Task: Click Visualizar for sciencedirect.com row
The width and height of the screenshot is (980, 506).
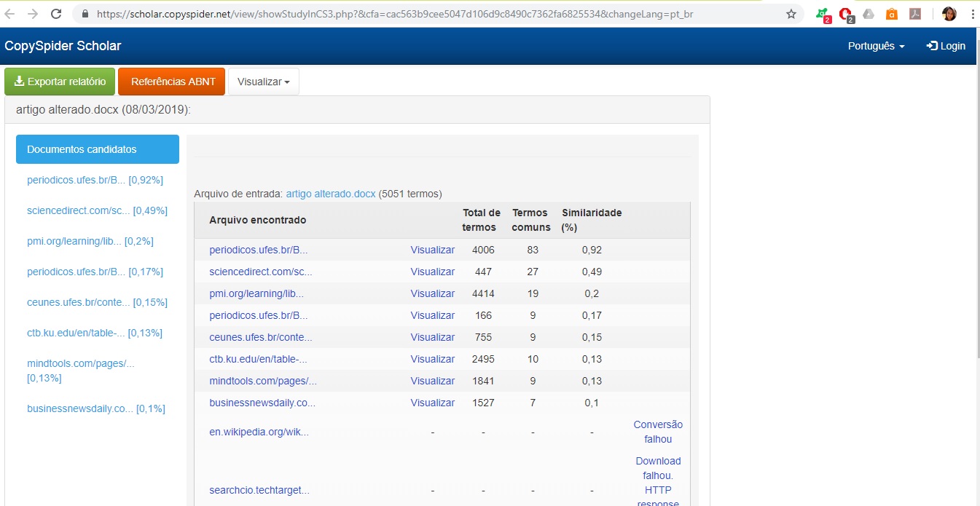Action: point(432,272)
